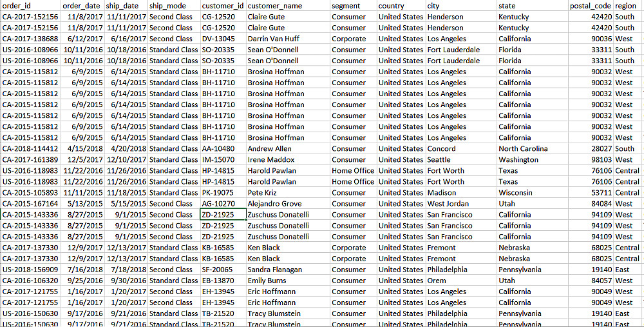The height and width of the screenshot is (327, 644).
Task: Click ship date 12/10/2017
Action: tap(126, 159)
